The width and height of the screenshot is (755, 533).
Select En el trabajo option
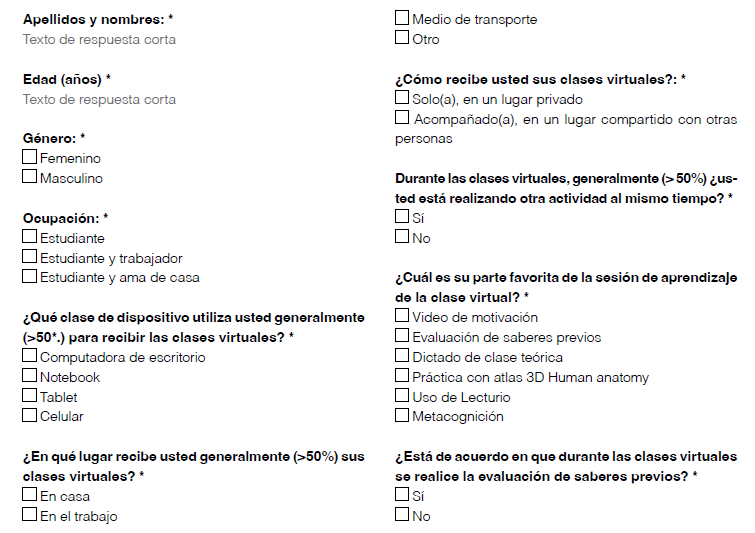pyautogui.click(x=30, y=515)
